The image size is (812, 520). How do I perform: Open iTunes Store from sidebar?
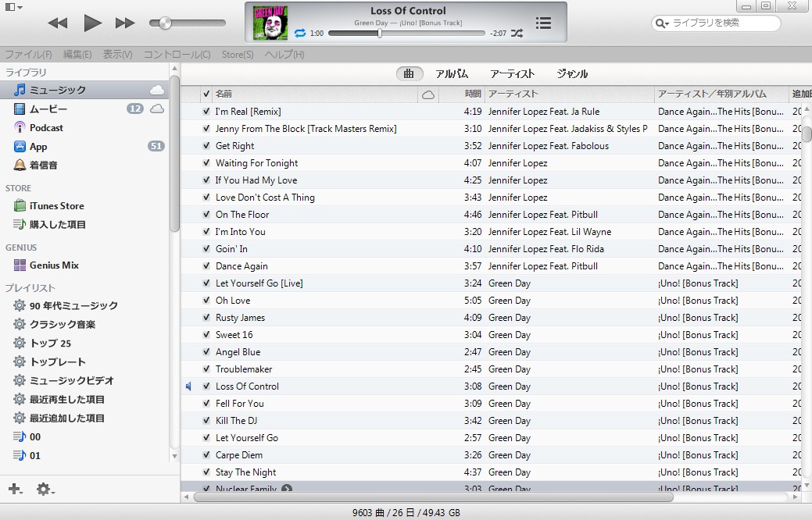click(x=84, y=206)
